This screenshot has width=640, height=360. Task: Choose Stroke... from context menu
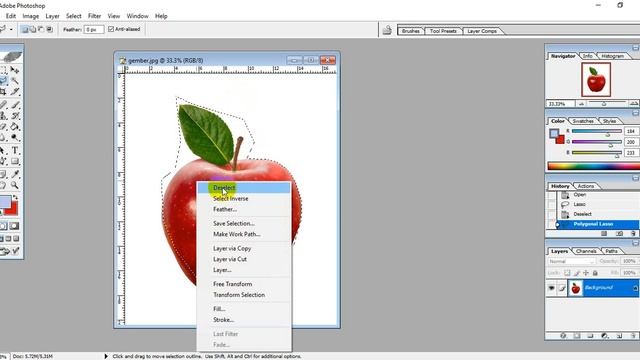tap(244, 320)
